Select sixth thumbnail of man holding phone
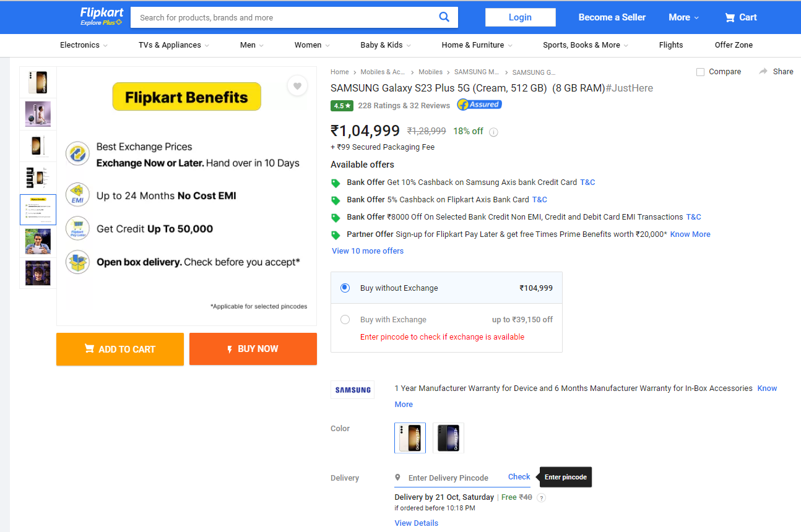 pyautogui.click(x=38, y=241)
